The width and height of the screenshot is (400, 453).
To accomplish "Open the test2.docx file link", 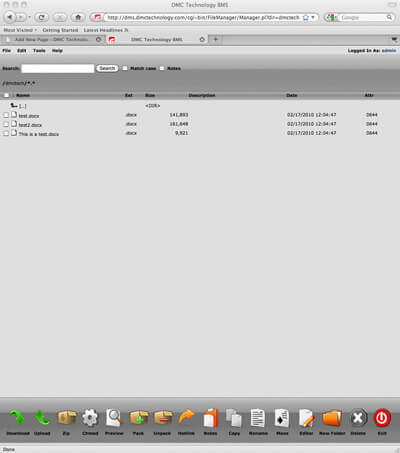I will [30, 125].
